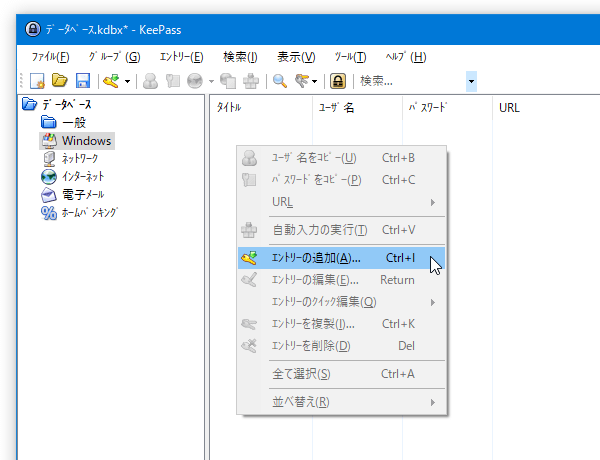The width and height of the screenshot is (600, 460).
Task: Select the データベース root group in tree
Action: point(67,104)
